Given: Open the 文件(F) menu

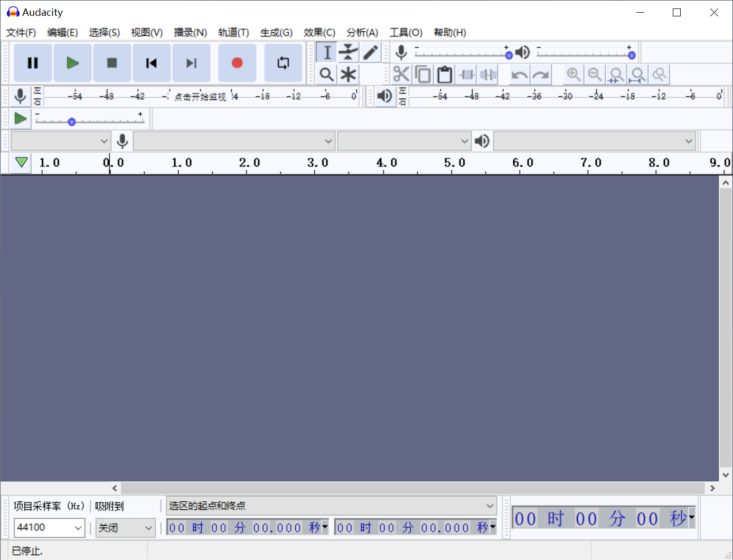Looking at the screenshot, I should click(21, 33).
